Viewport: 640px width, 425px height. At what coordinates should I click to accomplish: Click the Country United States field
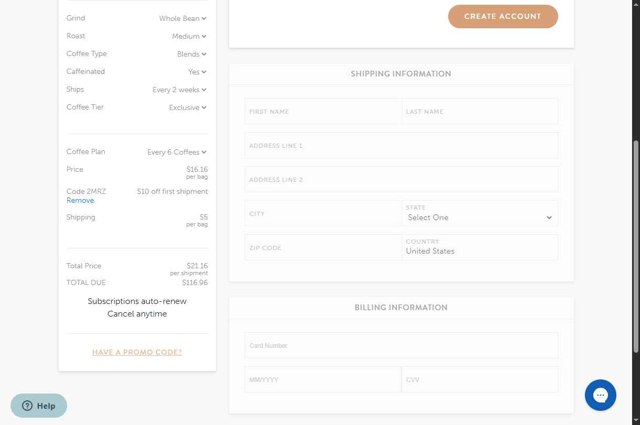tap(480, 248)
